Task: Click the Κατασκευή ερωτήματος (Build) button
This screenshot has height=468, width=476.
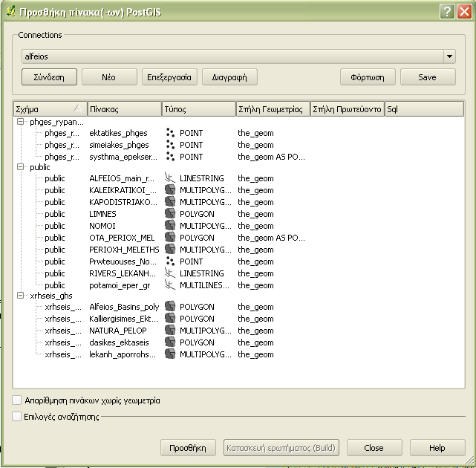Action: (281, 448)
